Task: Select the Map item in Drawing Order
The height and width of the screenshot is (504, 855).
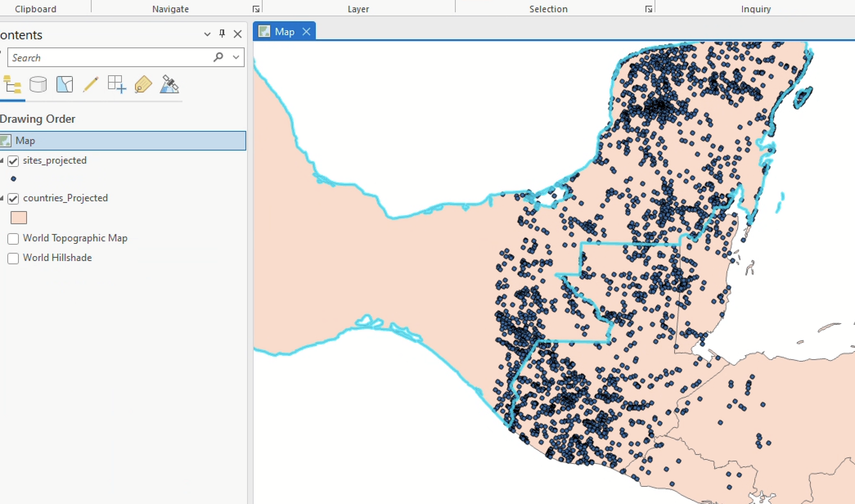Action: coord(26,140)
